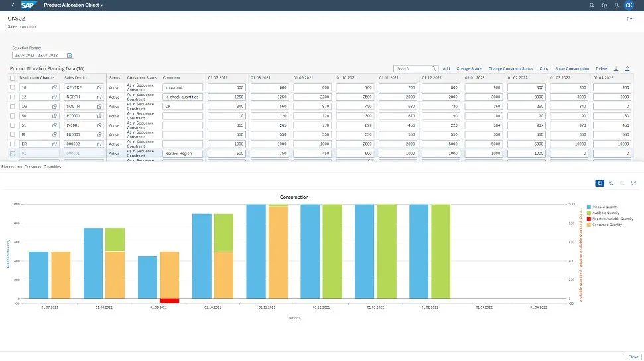644x361 pixels.
Task: Click Change Constraint Status in the table toolbar
Action: pyautogui.click(x=510, y=68)
